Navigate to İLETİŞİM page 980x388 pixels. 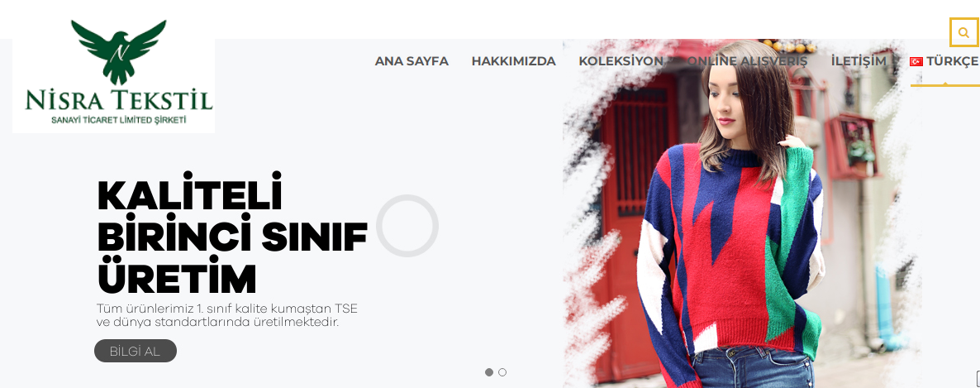pyautogui.click(x=859, y=61)
